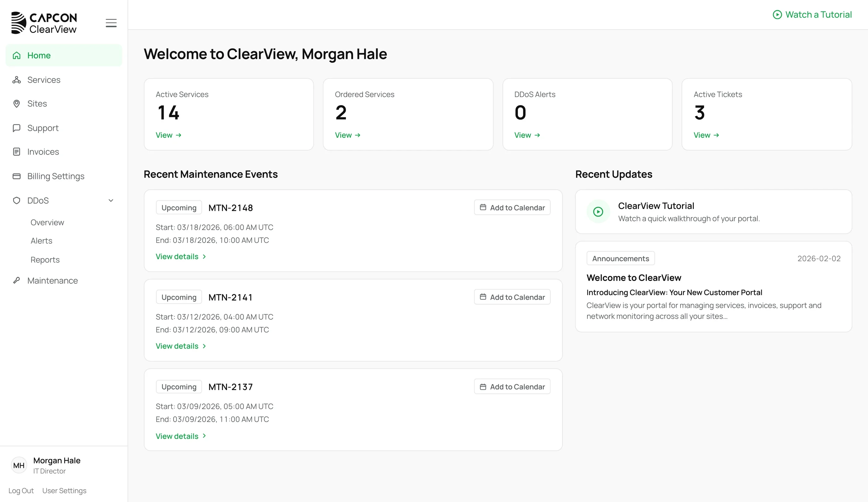Open View details for MTN-2148

[x=181, y=257]
